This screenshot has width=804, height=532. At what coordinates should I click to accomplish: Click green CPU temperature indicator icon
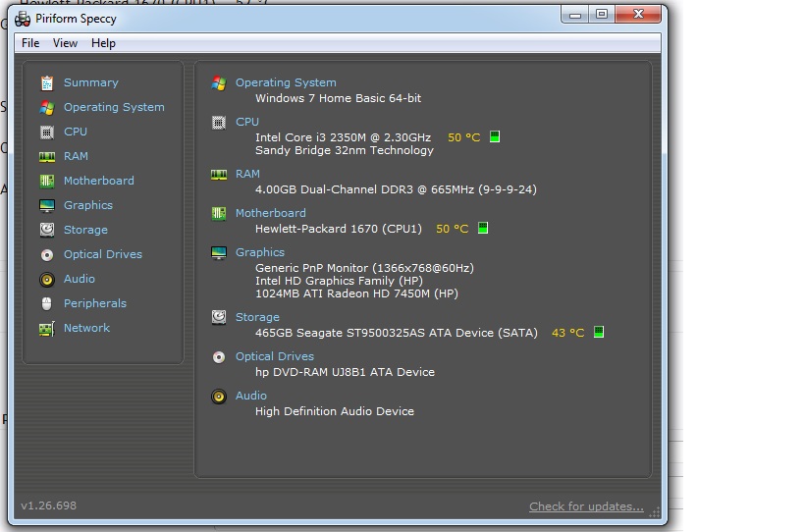tap(495, 136)
